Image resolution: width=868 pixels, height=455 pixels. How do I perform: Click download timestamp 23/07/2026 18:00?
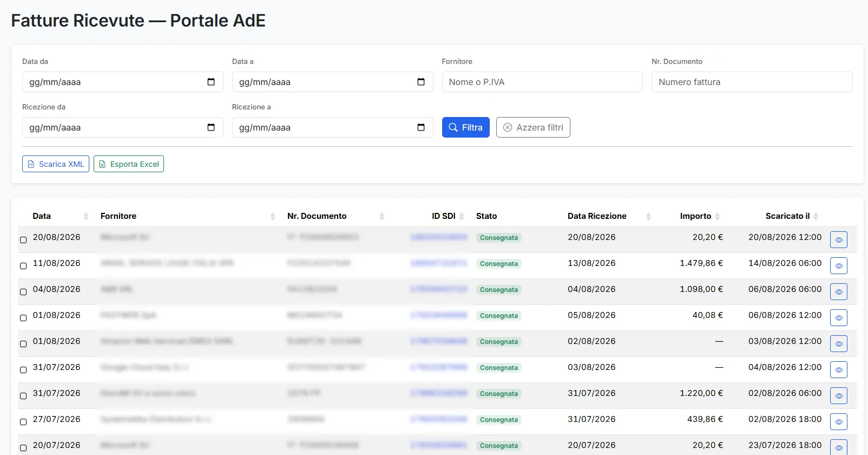coord(785,445)
